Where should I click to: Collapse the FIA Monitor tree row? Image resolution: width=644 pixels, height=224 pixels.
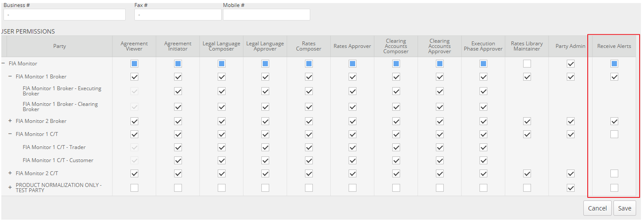click(x=3, y=64)
